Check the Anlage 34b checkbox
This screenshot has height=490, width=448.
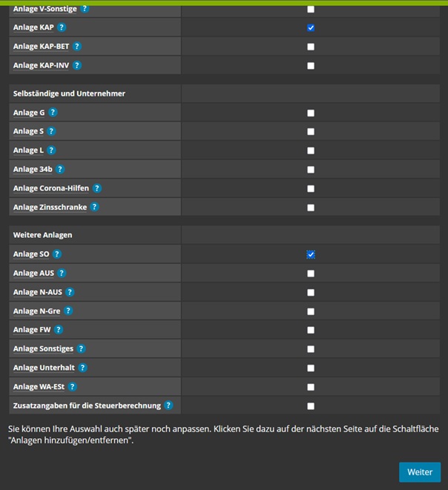311,170
